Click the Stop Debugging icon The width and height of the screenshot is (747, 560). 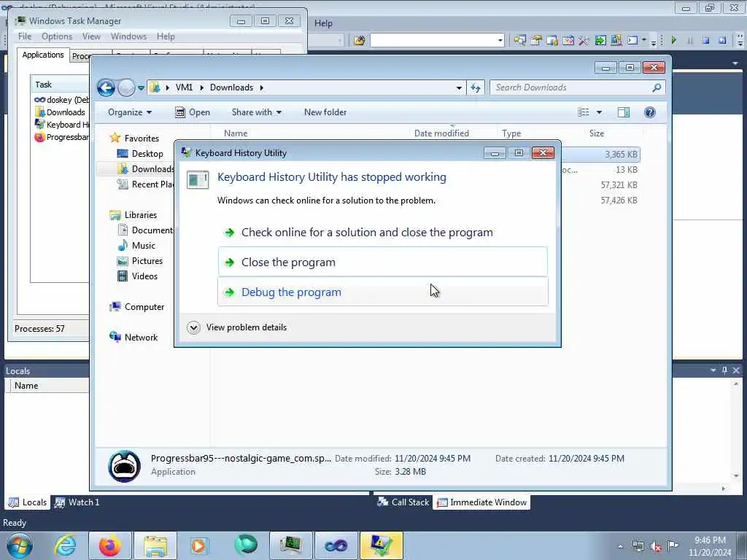pyautogui.click(x=705, y=40)
